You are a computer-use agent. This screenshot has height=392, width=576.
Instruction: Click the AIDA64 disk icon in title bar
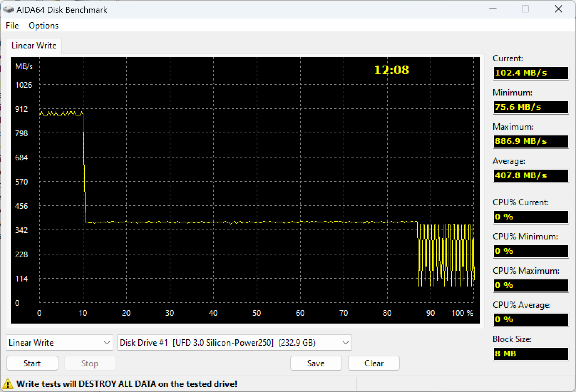[8, 10]
